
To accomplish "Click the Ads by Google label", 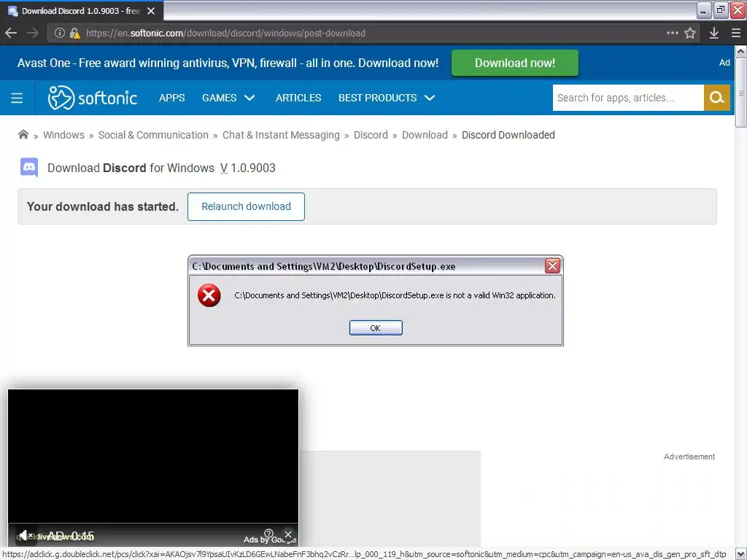I will [x=270, y=540].
